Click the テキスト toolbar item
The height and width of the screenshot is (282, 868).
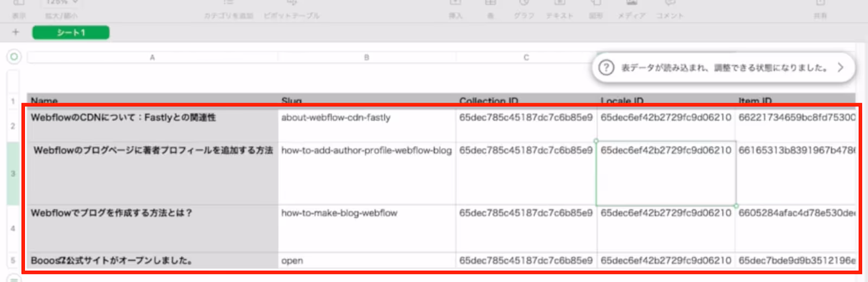point(560,10)
